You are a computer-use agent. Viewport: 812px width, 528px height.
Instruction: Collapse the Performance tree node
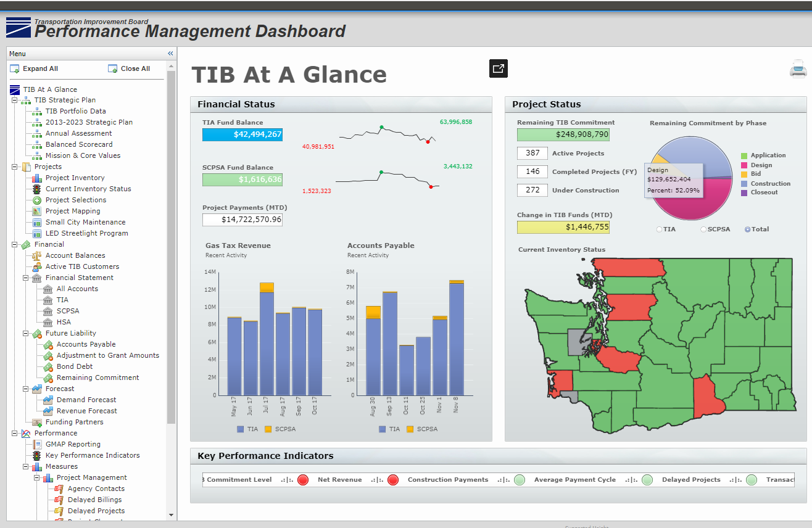click(15, 433)
